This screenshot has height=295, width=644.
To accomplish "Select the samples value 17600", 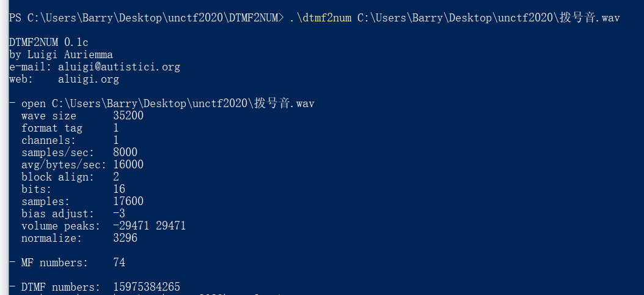I will pos(128,201).
